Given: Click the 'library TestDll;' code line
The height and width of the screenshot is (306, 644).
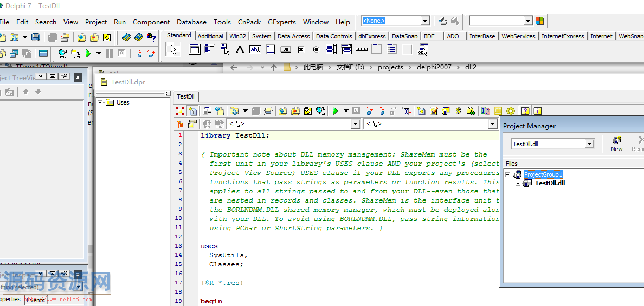Looking at the screenshot, I should click(x=235, y=135).
